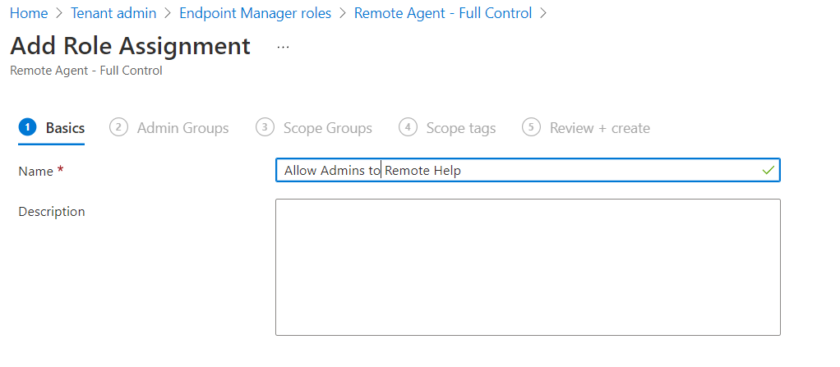Open Endpoint Manager roles breadcrumb
Image resolution: width=840 pixels, height=367 pixels.
click(x=255, y=13)
